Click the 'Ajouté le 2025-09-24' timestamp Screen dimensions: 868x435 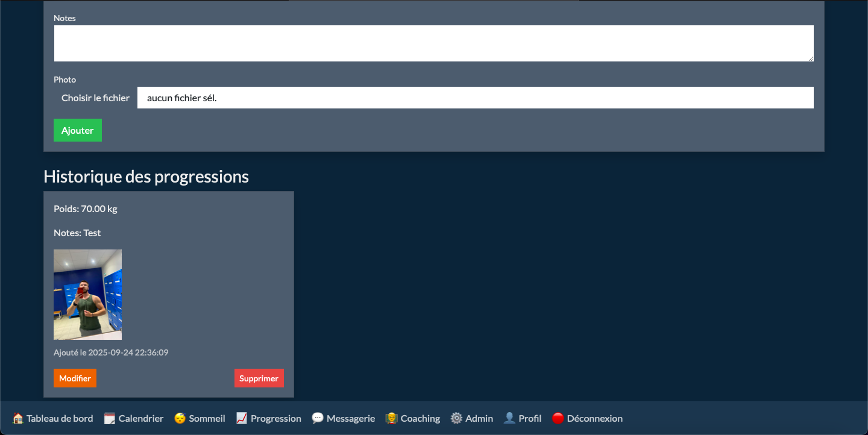(111, 352)
